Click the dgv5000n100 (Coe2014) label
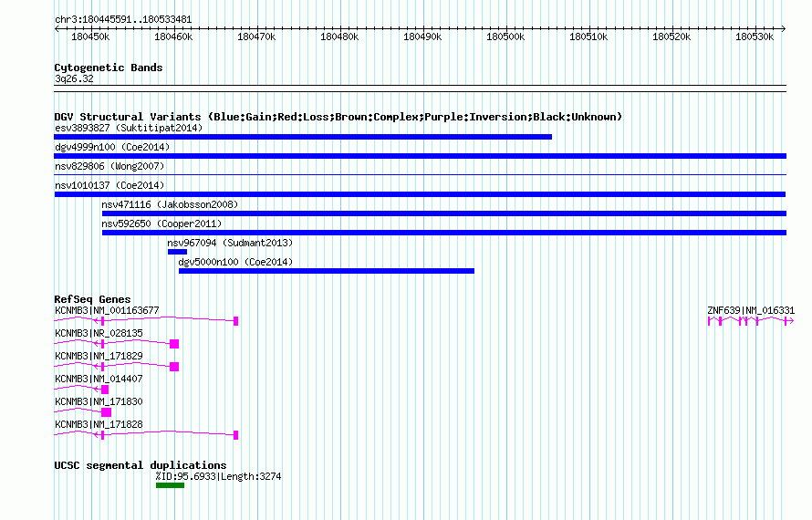 (235, 262)
